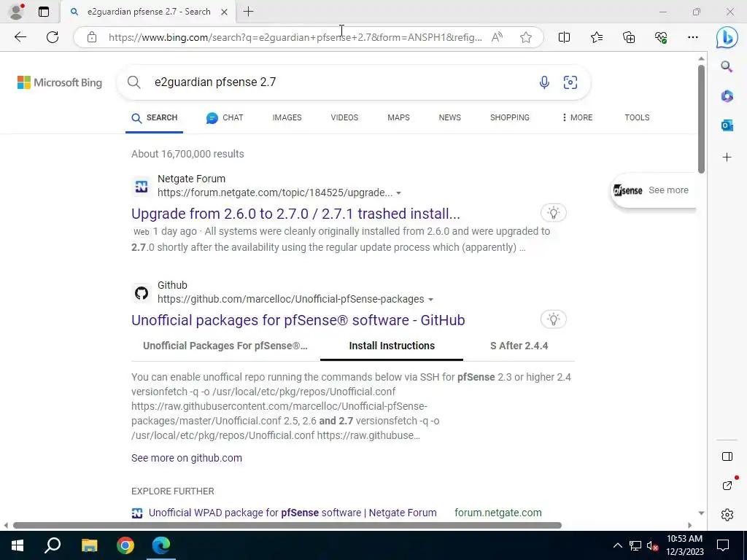Select Install Instructions snippet tab
The width and height of the screenshot is (747, 560).
tap(392, 346)
